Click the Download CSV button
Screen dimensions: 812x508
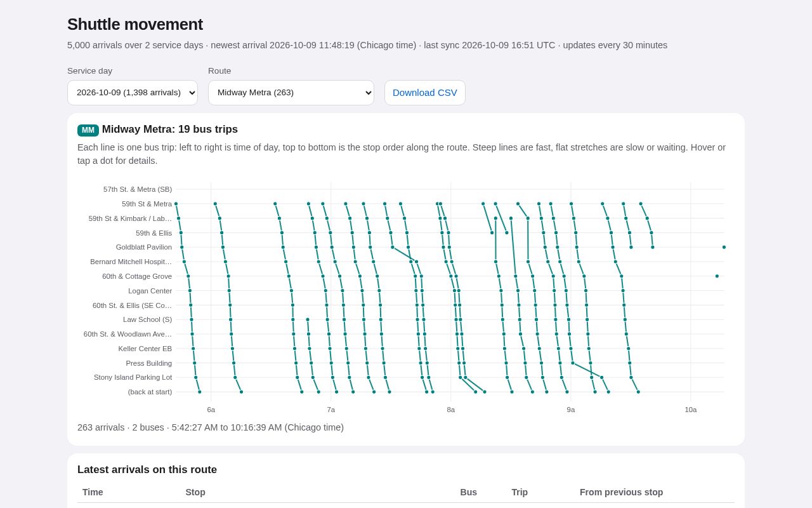[x=425, y=93]
